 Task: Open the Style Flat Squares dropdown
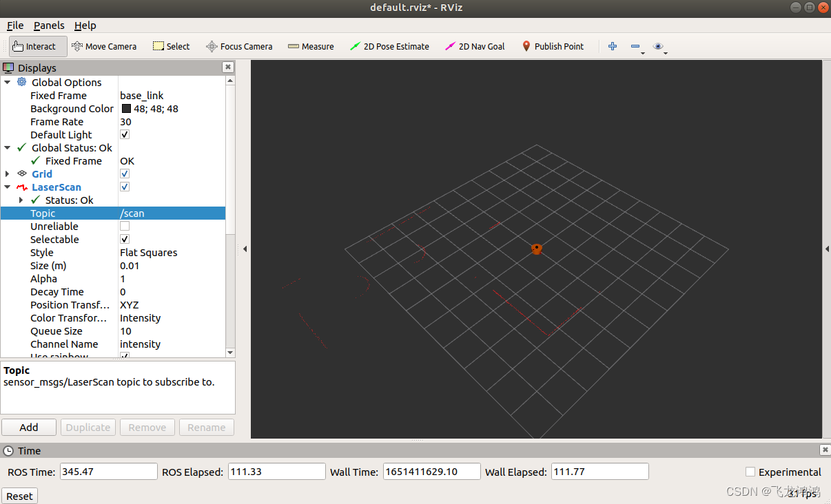(x=172, y=253)
